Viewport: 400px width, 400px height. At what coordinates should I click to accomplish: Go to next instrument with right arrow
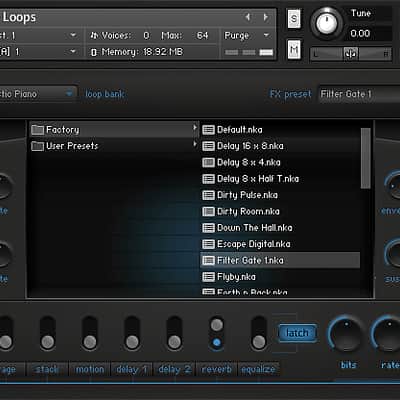click(x=266, y=17)
